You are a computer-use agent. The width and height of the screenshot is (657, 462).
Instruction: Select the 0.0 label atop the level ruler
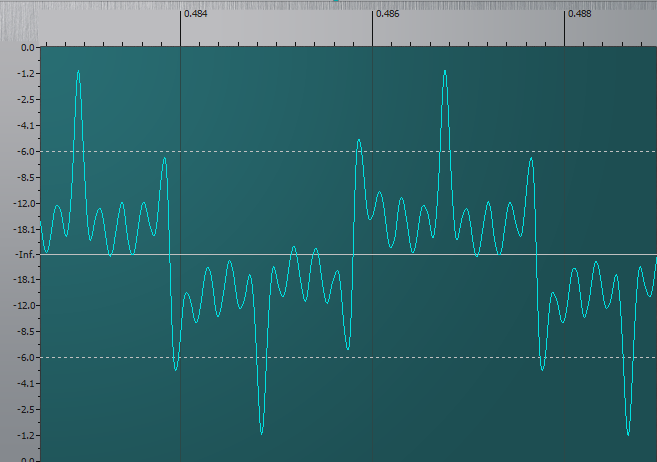click(x=28, y=48)
